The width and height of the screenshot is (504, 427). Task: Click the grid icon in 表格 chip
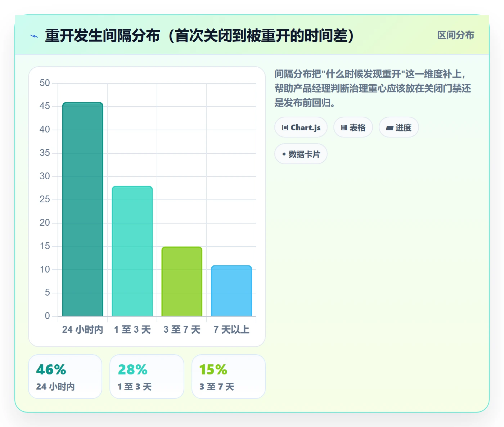coord(344,128)
